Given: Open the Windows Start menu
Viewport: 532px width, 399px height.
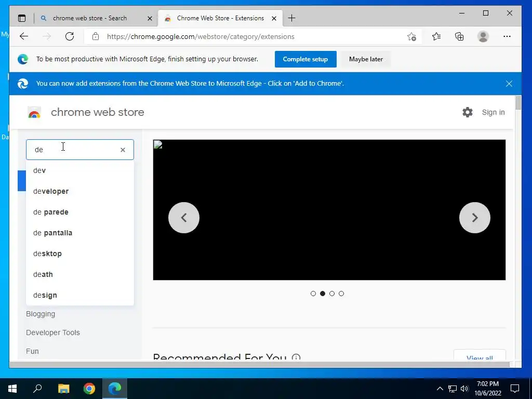Looking at the screenshot, I should pyautogui.click(x=12, y=389).
